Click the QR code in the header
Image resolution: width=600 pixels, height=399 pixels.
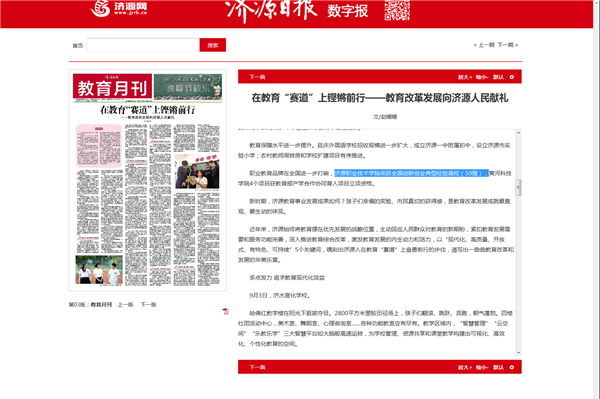tap(397, 10)
